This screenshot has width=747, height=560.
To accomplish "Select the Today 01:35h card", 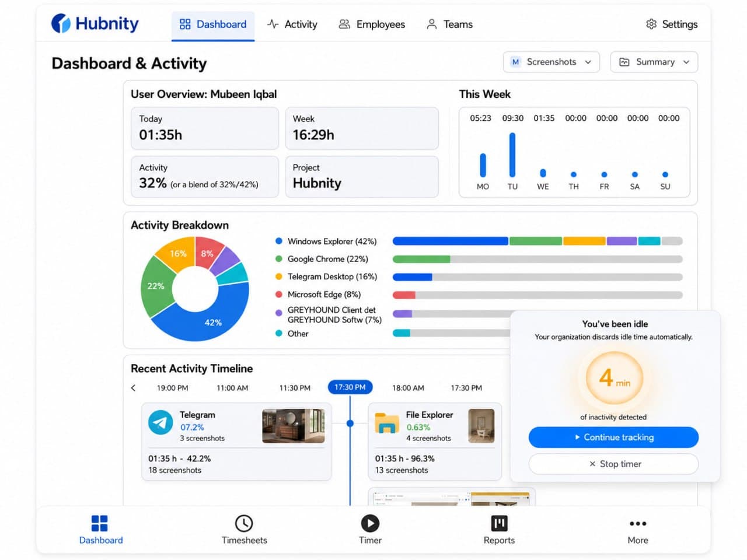I will click(205, 128).
